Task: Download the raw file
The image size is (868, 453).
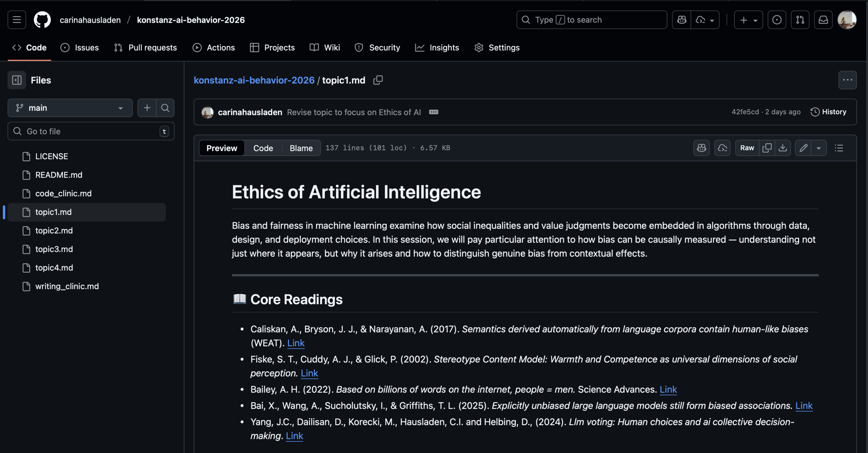Action: tap(783, 148)
